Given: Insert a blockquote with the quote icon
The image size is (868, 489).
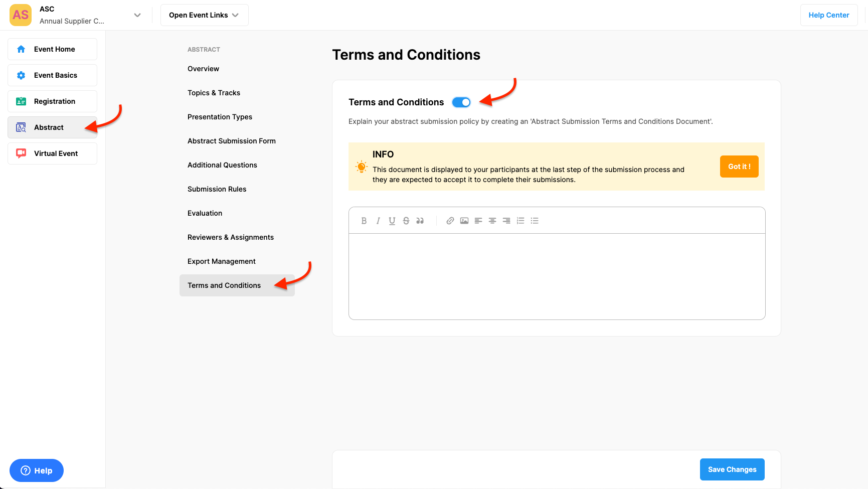Looking at the screenshot, I should 420,221.
